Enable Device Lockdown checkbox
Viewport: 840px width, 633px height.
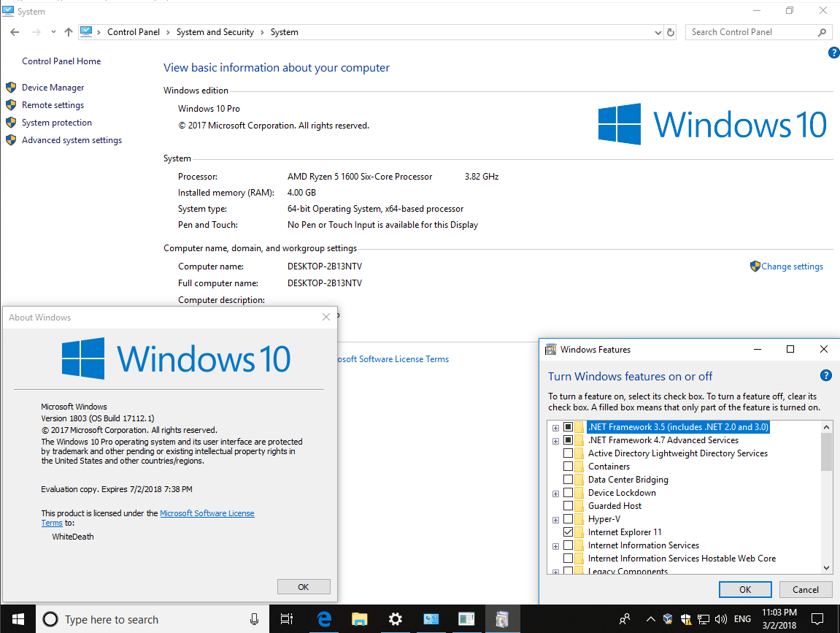[568, 493]
